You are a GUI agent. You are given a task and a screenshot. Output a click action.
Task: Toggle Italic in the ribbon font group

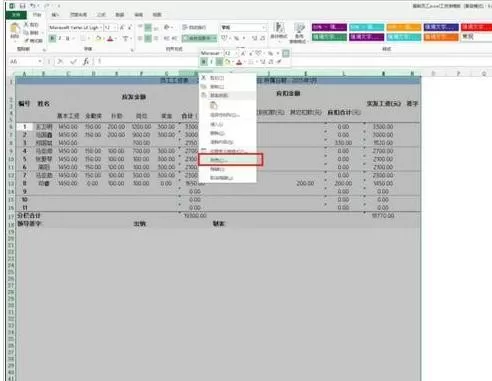tap(60, 39)
